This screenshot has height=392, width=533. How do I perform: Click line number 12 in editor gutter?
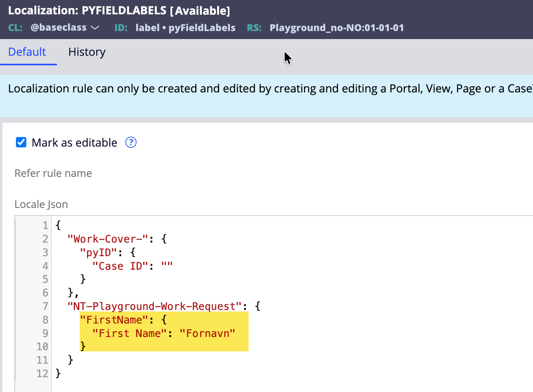point(42,374)
